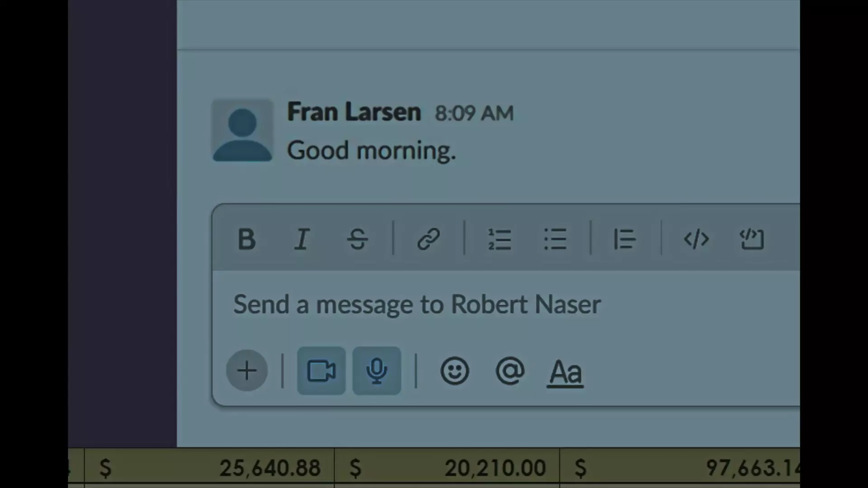Click into Send a message to Robert Naser field

pyautogui.click(x=506, y=304)
